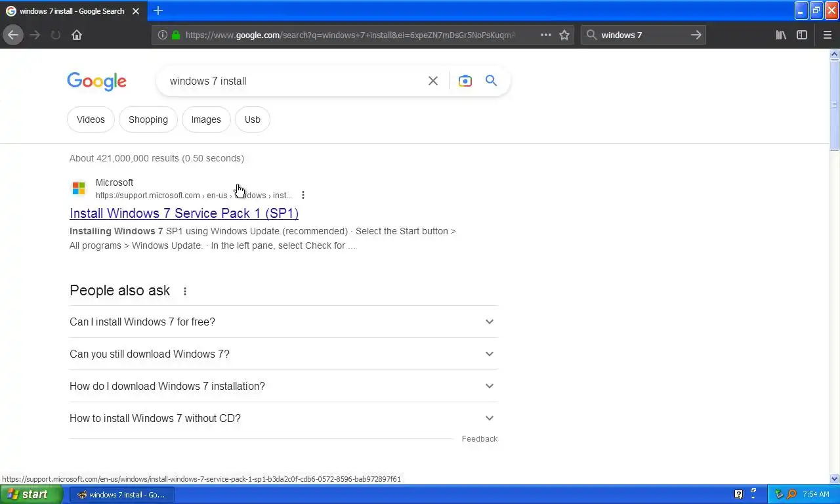Click the About 421,000,000 results text

point(157,158)
